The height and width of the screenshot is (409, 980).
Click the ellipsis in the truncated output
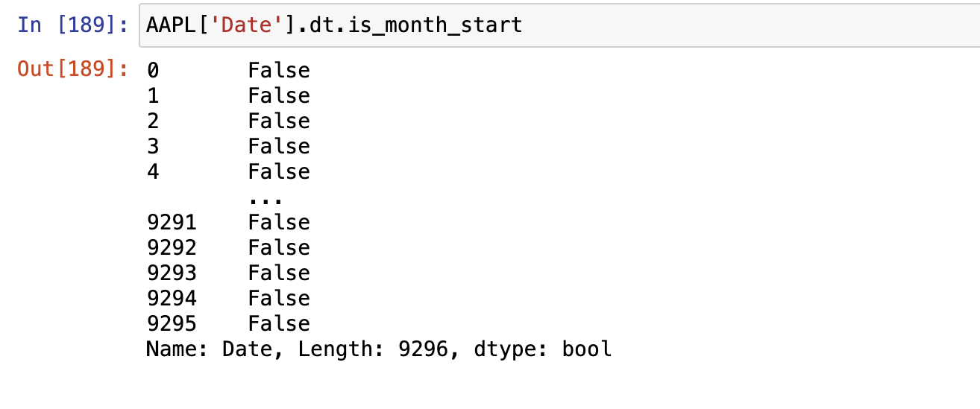266,200
